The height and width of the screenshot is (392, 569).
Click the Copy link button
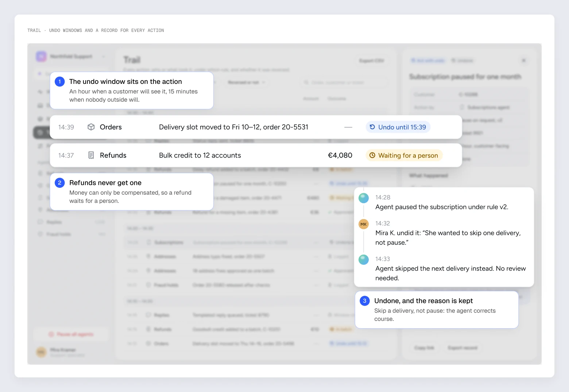tap(424, 348)
